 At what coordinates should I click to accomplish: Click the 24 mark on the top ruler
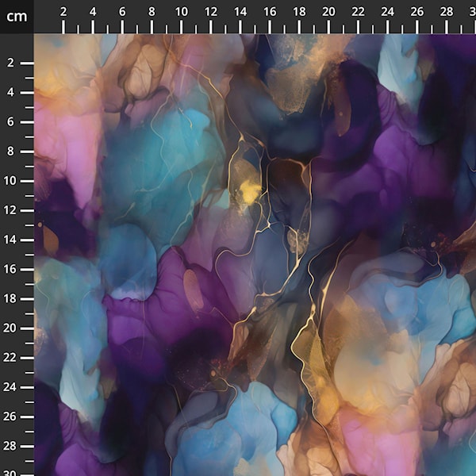tap(387, 12)
